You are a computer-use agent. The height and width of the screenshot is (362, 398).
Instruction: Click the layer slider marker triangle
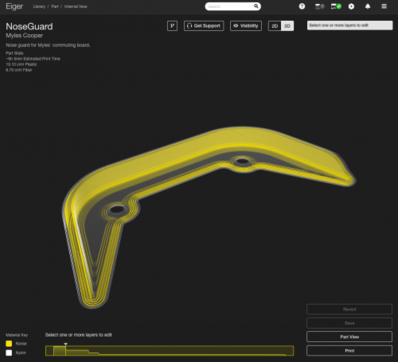click(x=66, y=344)
